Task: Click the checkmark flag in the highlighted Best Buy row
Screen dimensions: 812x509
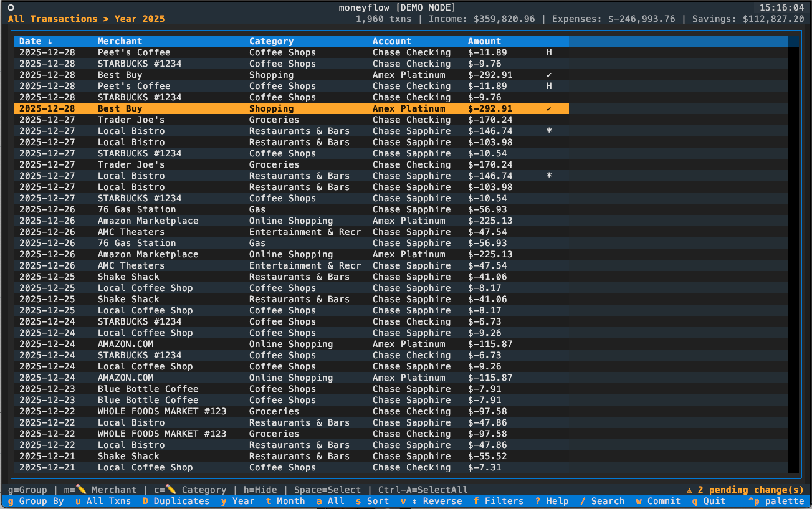Action: point(549,108)
